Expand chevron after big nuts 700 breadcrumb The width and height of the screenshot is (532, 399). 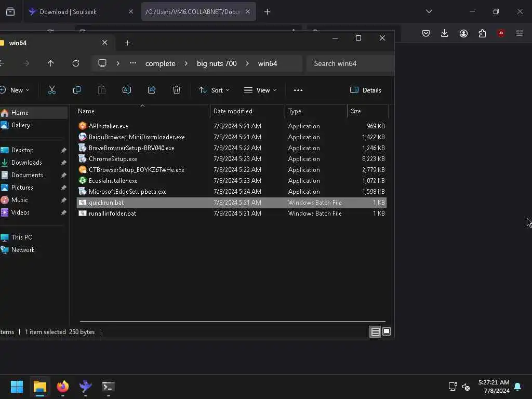(x=247, y=63)
